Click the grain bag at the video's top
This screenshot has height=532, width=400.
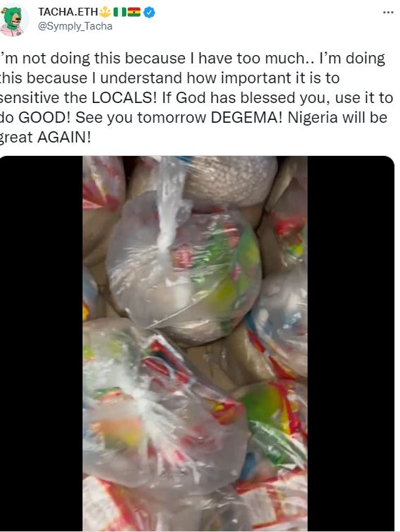point(231,181)
